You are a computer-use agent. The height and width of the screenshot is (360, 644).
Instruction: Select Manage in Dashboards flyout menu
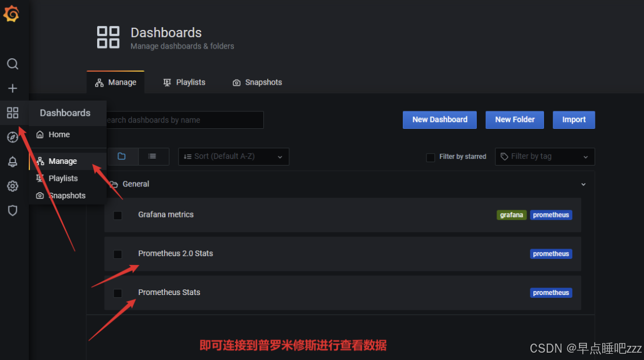68,161
